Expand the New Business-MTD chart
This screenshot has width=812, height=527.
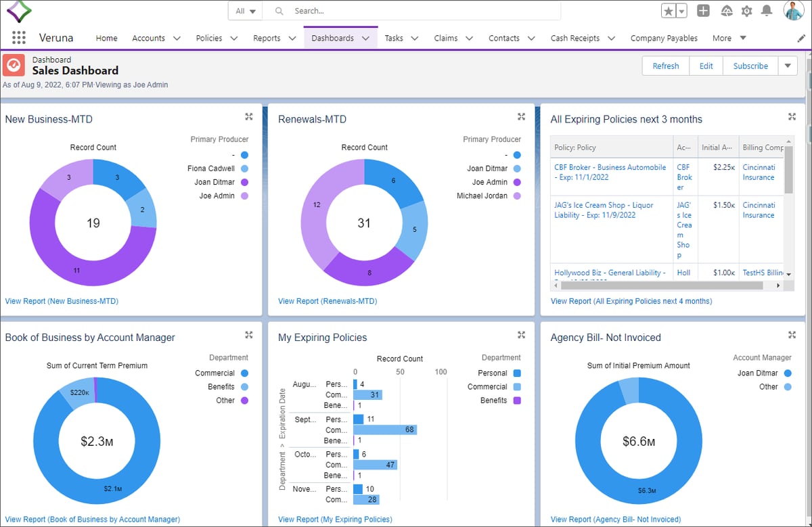(x=248, y=116)
